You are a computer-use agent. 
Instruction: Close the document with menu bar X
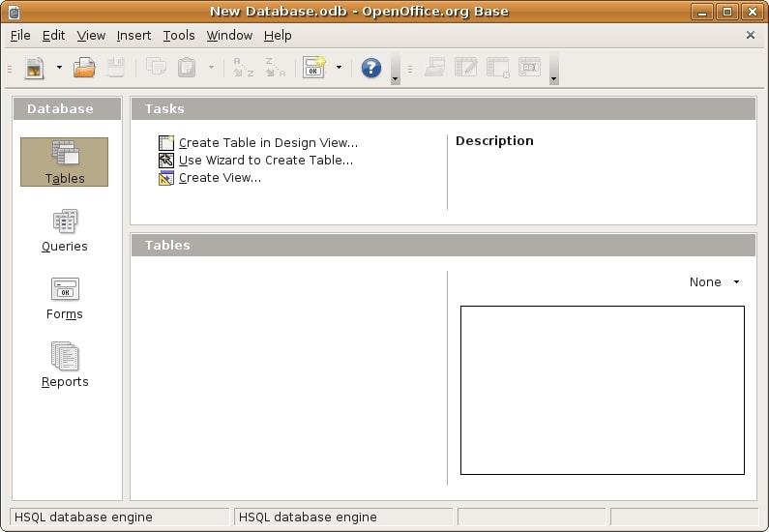(751, 35)
